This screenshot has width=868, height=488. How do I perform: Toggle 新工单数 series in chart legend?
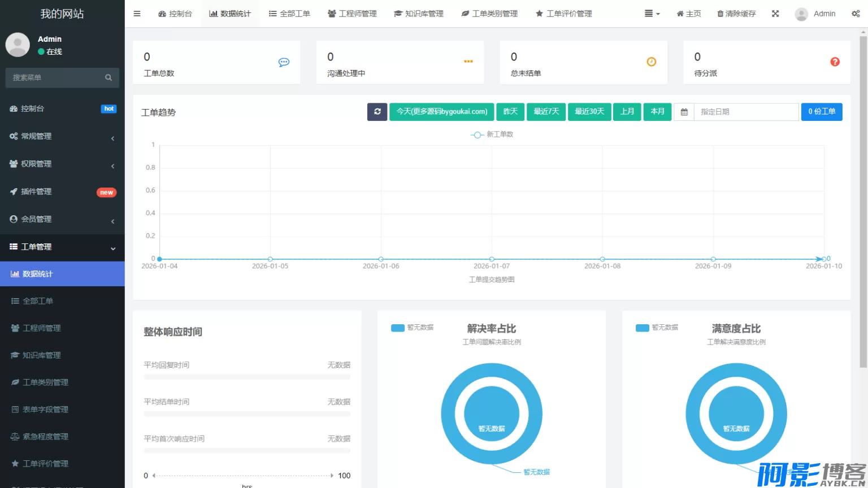pos(492,134)
